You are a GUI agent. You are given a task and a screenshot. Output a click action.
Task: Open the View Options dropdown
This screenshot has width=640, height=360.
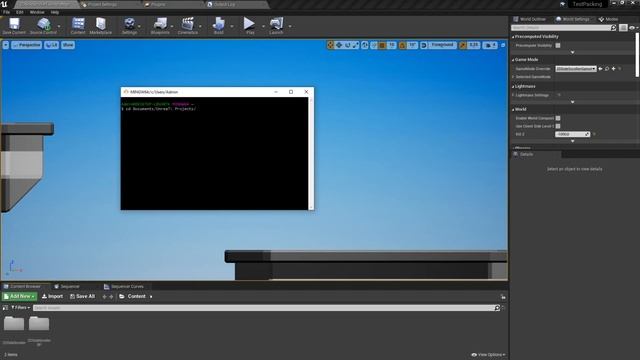pyautogui.click(x=489, y=355)
